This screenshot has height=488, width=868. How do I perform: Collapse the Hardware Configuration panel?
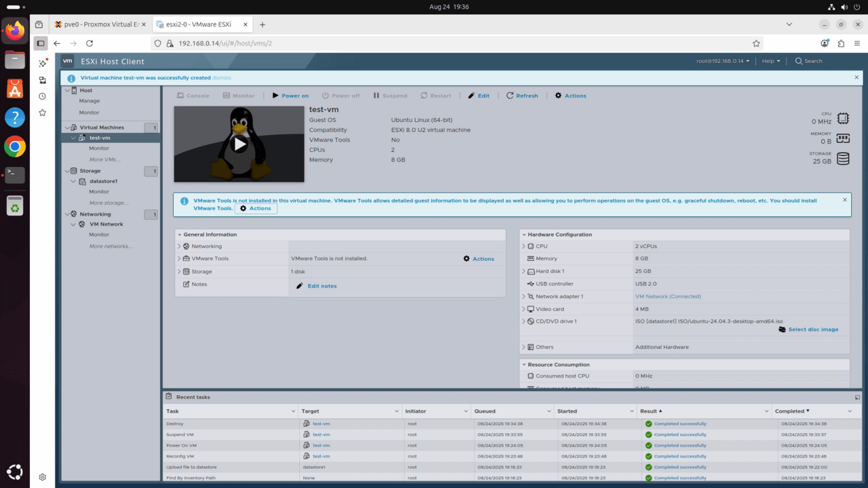524,235
